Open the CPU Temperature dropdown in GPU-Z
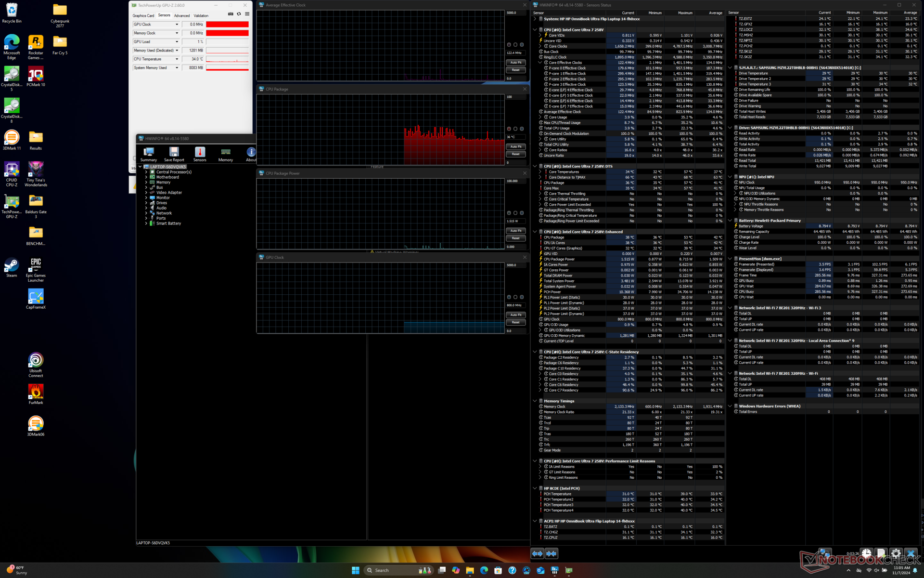 tap(177, 59)
